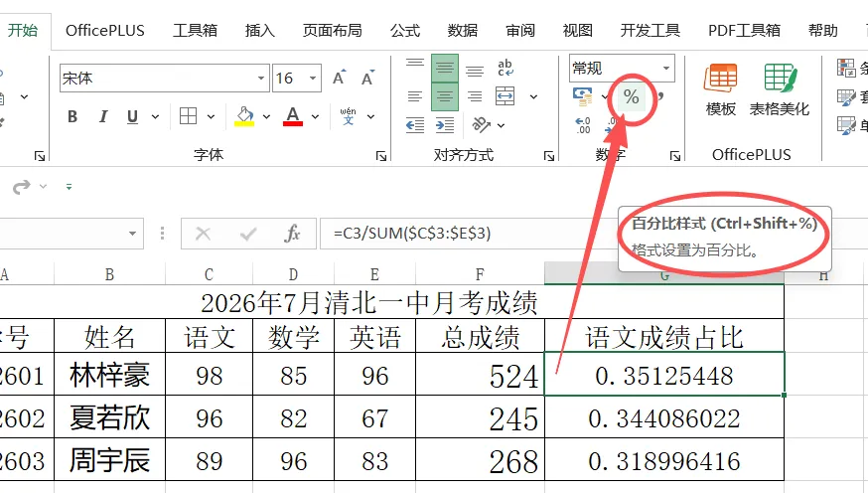Select column F header
Image resolution: width=868 pixels, height=493 pixels.
click(480, 274)
